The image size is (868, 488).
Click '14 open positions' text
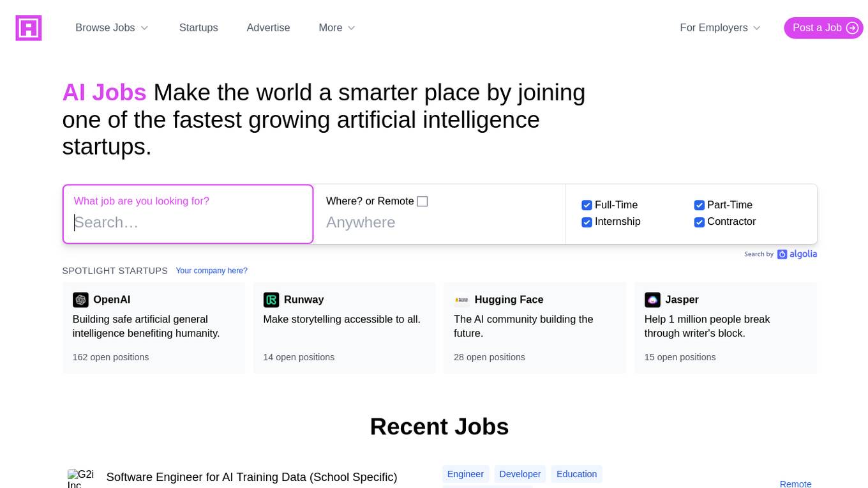(299, 357)
